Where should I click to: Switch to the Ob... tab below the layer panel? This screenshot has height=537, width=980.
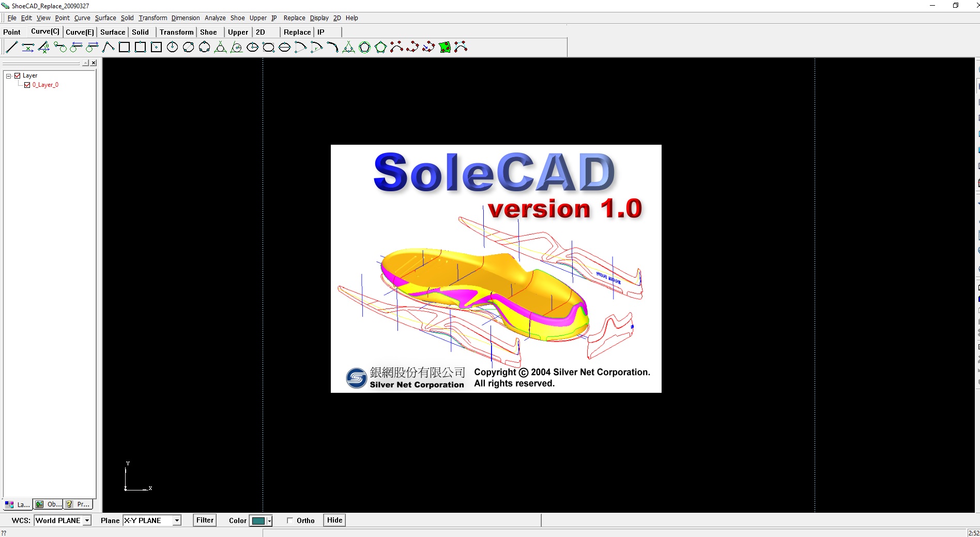pyautogui.click(x=48, y=504)
